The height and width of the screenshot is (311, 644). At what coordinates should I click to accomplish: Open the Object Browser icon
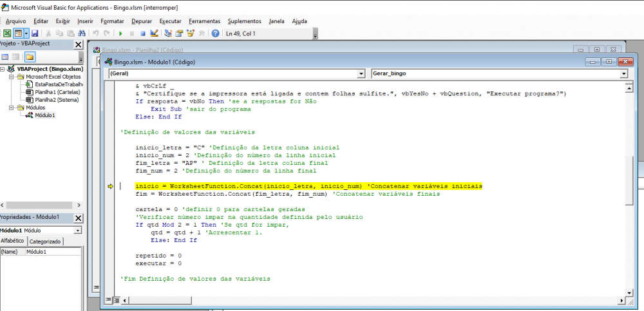(x=191, y=33)
